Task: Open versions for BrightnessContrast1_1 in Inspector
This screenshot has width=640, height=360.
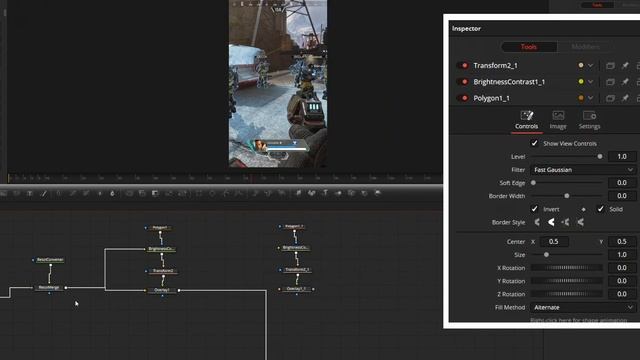Action: (610, 82)
